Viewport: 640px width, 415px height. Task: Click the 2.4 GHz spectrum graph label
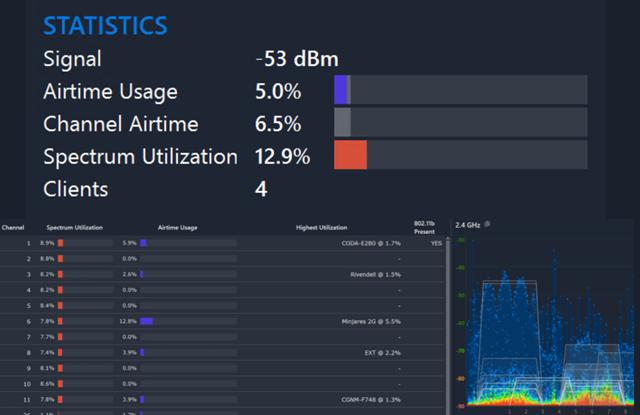pos(468,225)
